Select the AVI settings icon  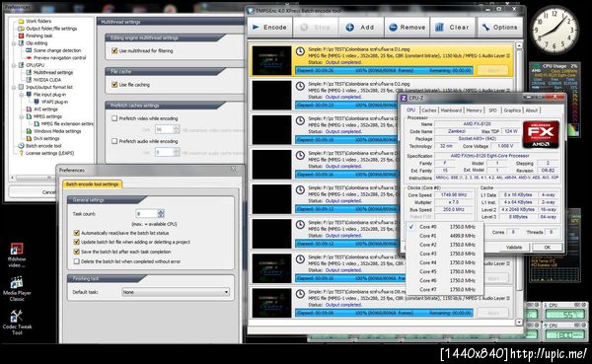click(29, 109)
